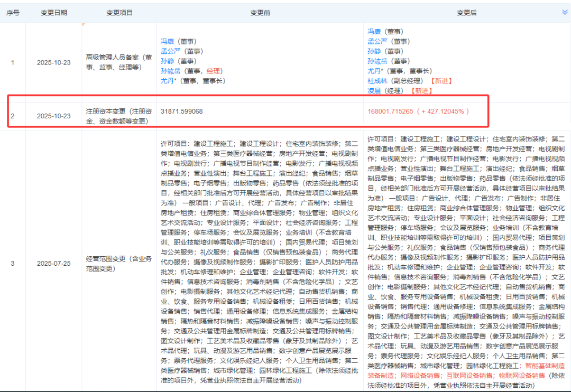Select the 变更后 column header
This screenshot has height=392, width=571.
click(x=467, y=12)
